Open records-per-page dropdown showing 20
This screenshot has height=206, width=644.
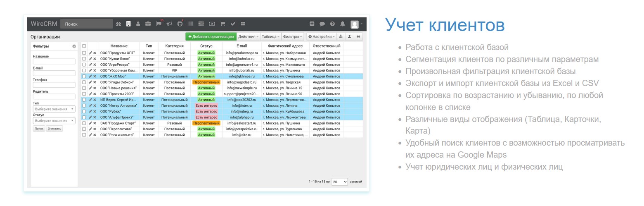coord(339,182)
